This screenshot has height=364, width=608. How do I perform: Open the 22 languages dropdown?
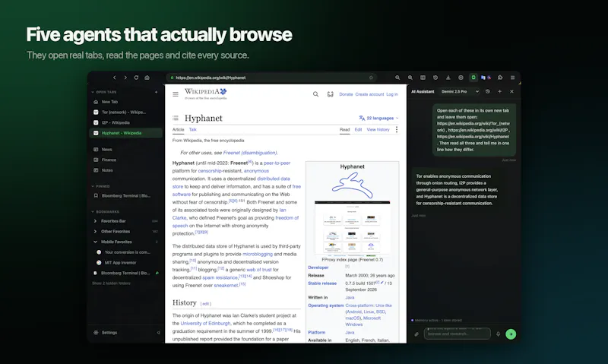click(x=378, y=118)
